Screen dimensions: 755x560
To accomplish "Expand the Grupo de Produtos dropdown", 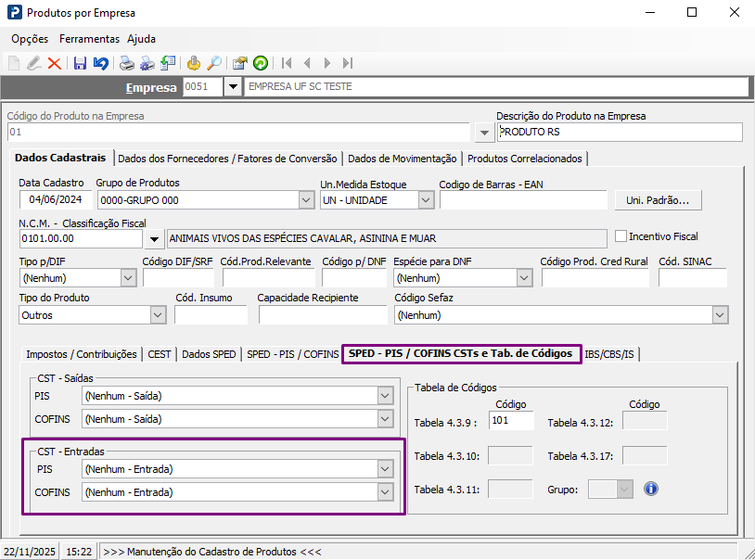I will tap(306, 199).
